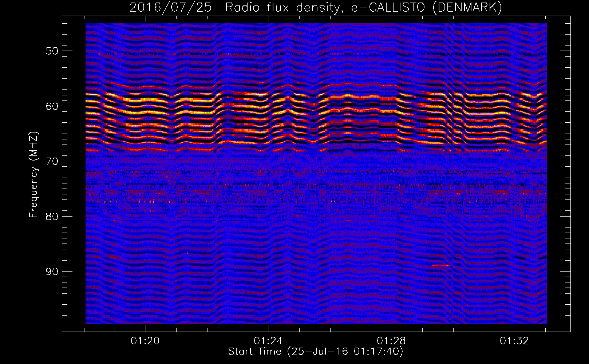Viewport: 589px width, 364px height.
Task: Click the "Frequency (MHZ)" axis label
Action: (x=33, y=175)
